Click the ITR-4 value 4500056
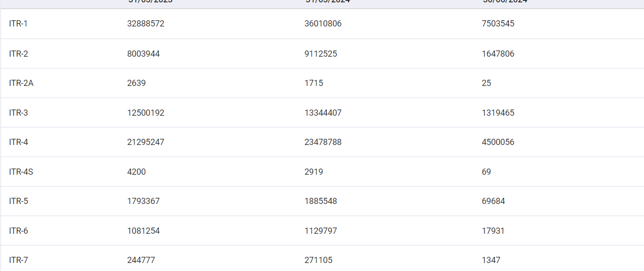Image resolution: width=644 pixels, height=271 pixels. 498,142
